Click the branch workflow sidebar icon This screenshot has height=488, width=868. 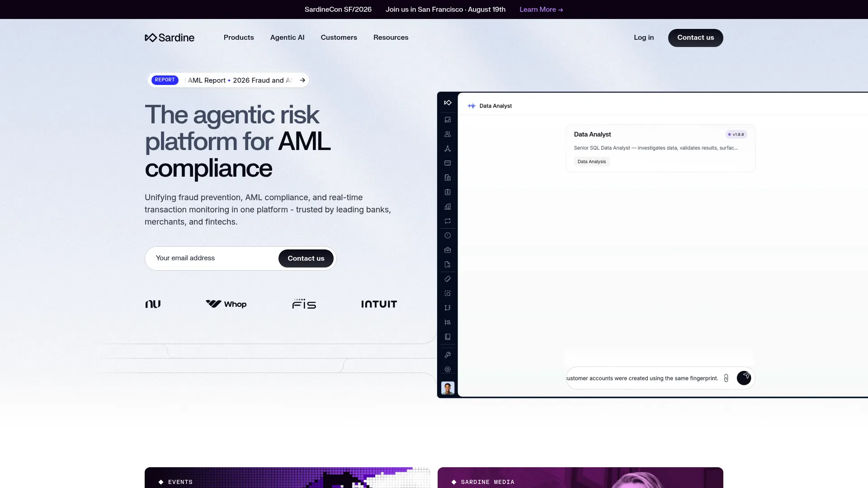(x=448, y=308)
